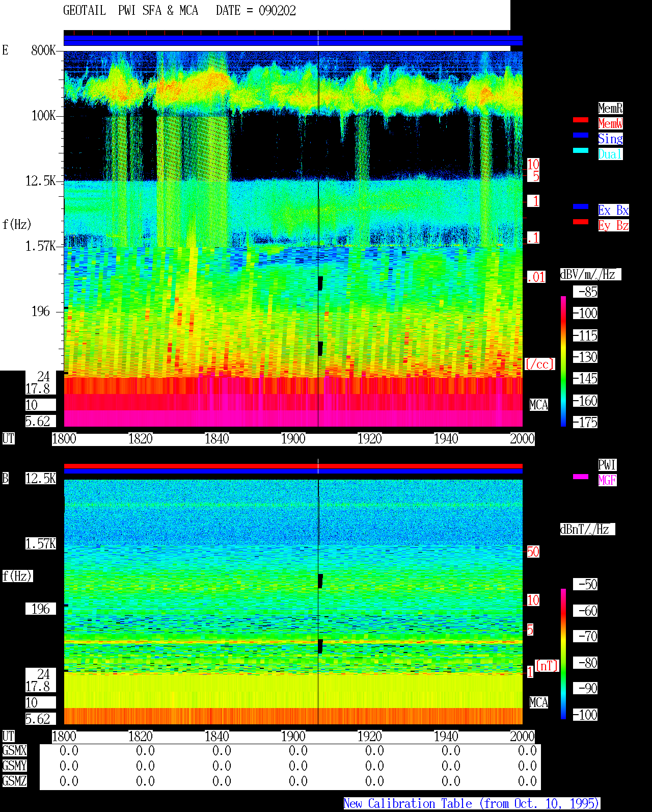Click the 'MGF' legend label
The width and height of the screenshot is (652, 812).
coord(607,480)
